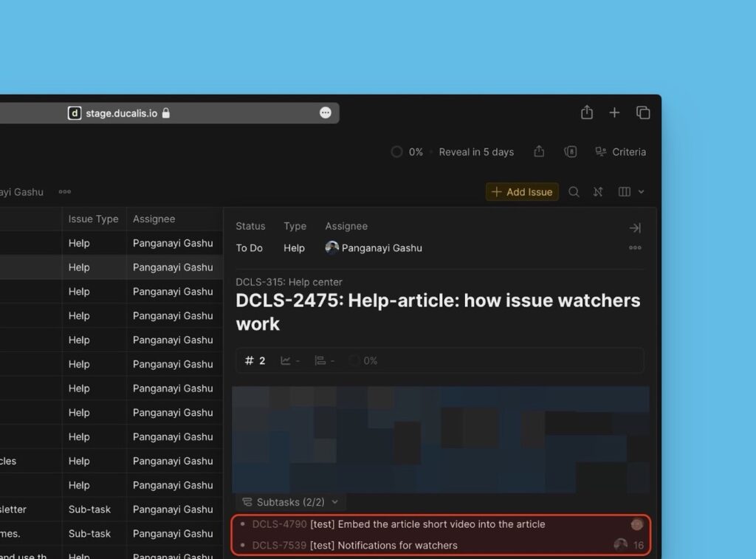
Task: Toggle the DCLS-4790 subtask bullet
Action: pyautogui.click(x=244, y=524)
